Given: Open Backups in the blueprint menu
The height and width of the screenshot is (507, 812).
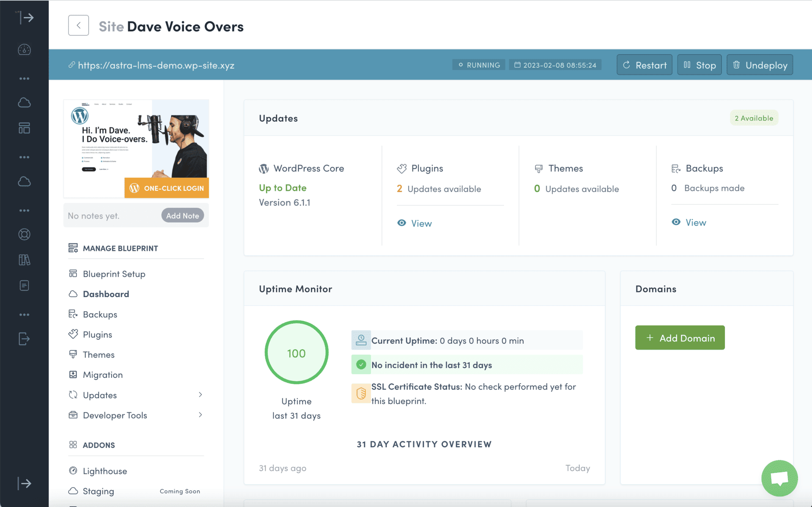Looking at the screenshot, I should point(100,314).
